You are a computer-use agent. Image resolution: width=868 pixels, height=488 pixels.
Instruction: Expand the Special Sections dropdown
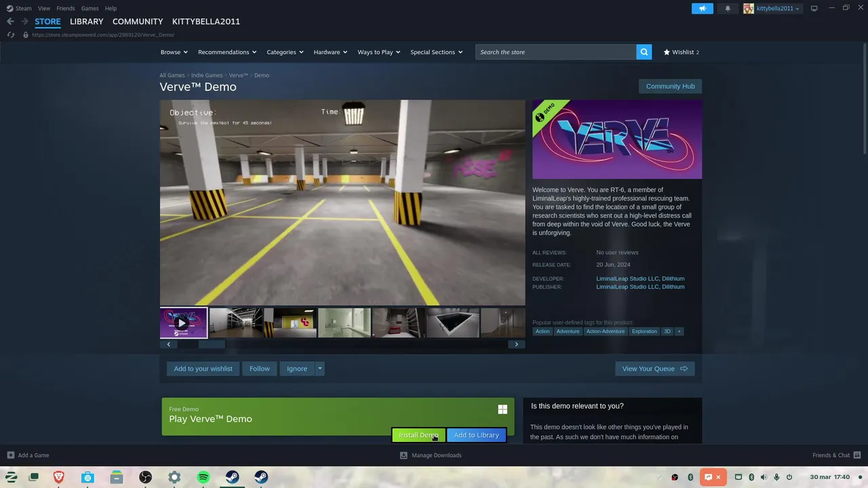(x=437, y=52)
